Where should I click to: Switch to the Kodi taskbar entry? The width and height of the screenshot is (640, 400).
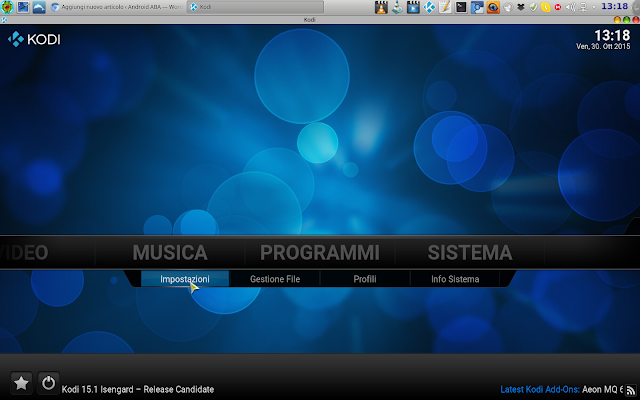(x=256, y=7)
